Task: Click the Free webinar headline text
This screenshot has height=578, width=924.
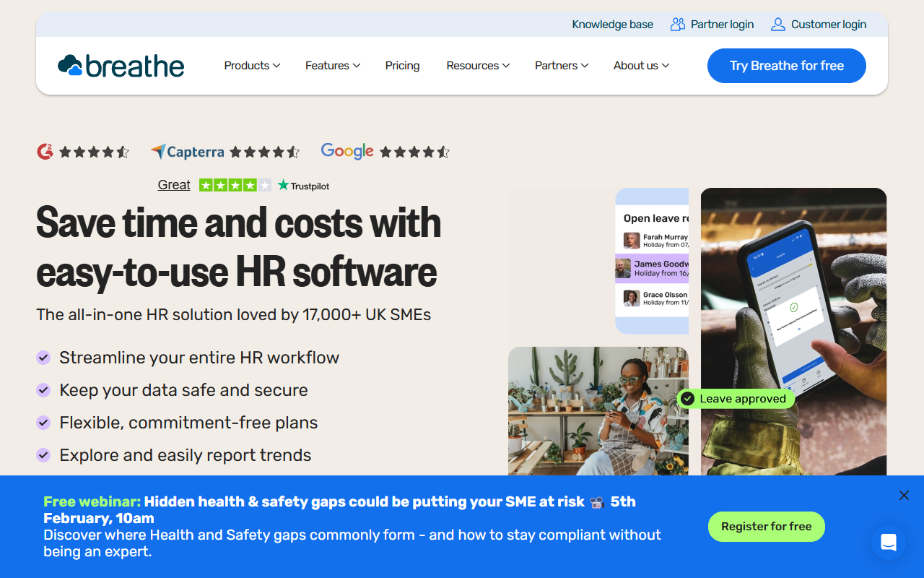Action: point(339,509)
